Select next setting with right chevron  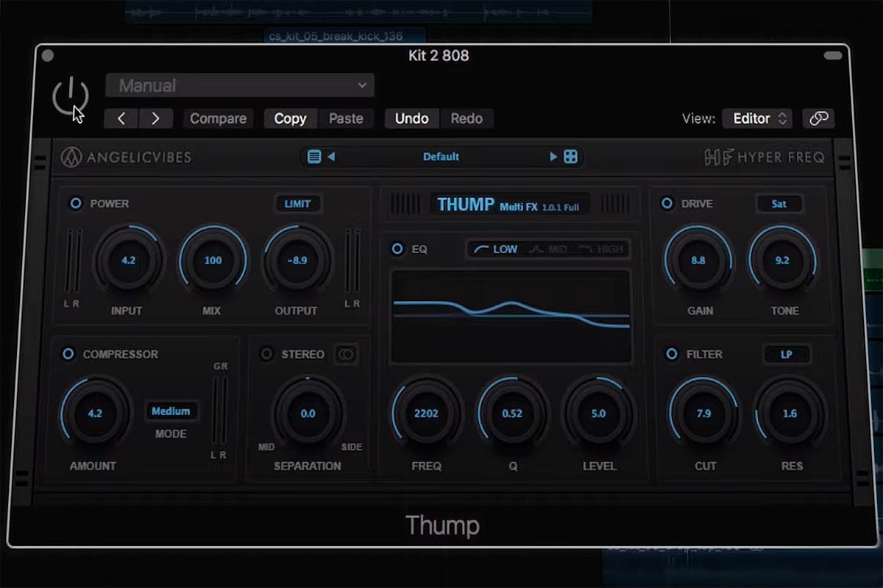click(x=156, y=118)
